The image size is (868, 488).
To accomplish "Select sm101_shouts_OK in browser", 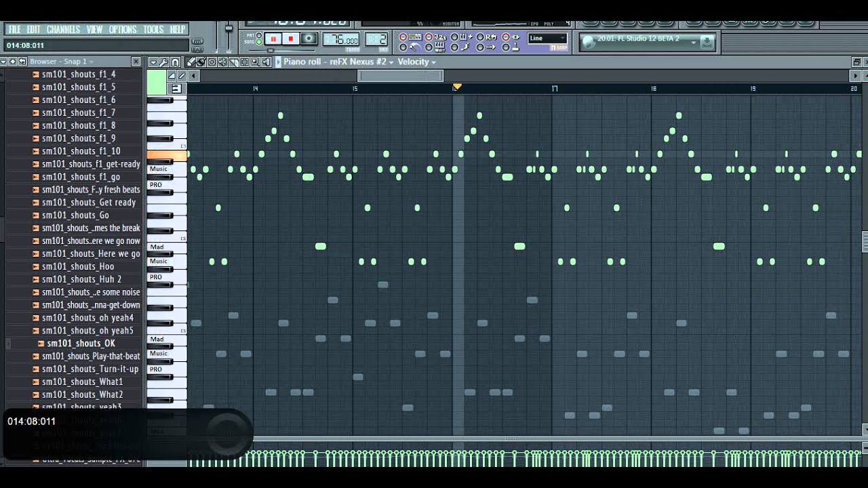I will click(81, 343).
